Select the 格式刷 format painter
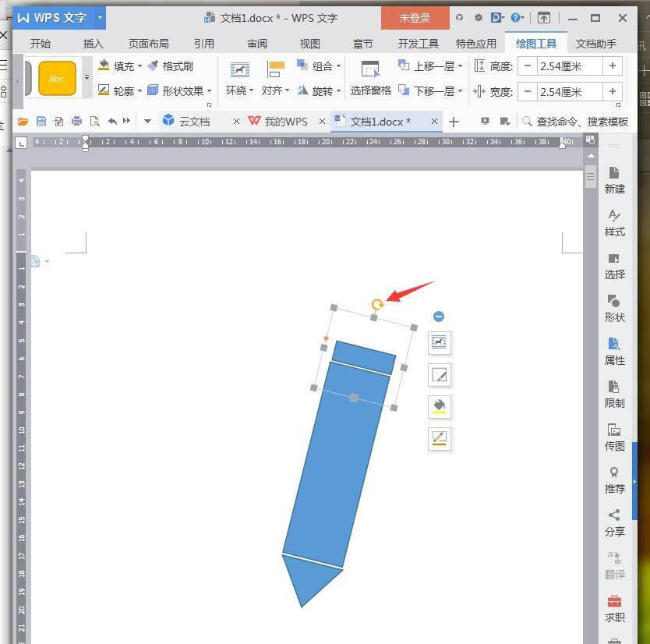The height and width of the screenshot is (644, 650). [x=171, y=66]
